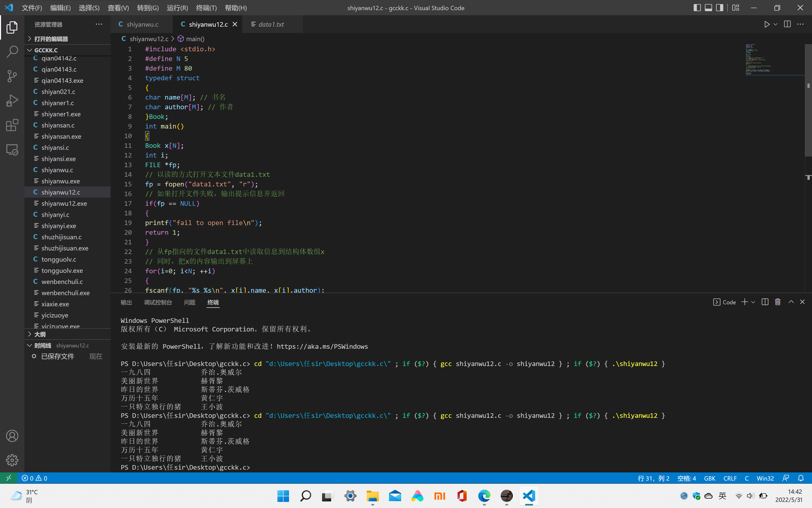
Task: Open Windows Start menu
Action: click(283, 496)
